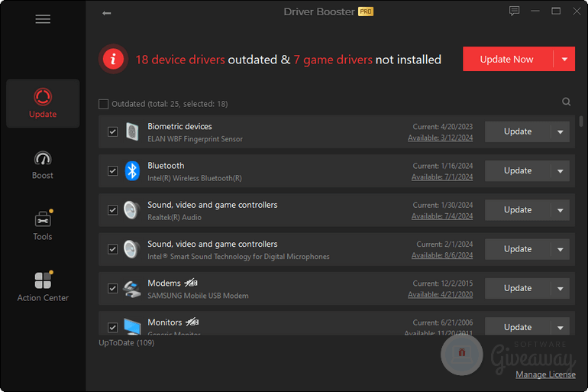Click the red Update Now button

(x=506, y=59)
